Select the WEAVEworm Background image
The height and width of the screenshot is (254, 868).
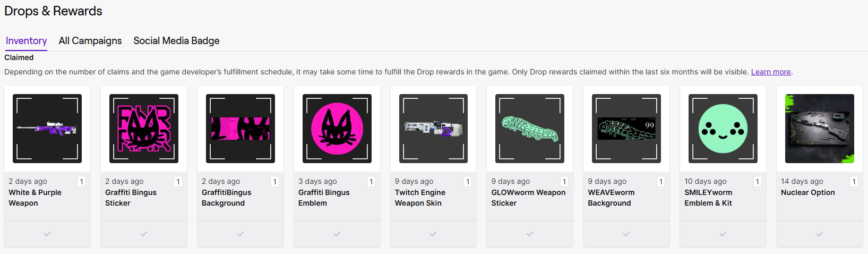[626, 129]
